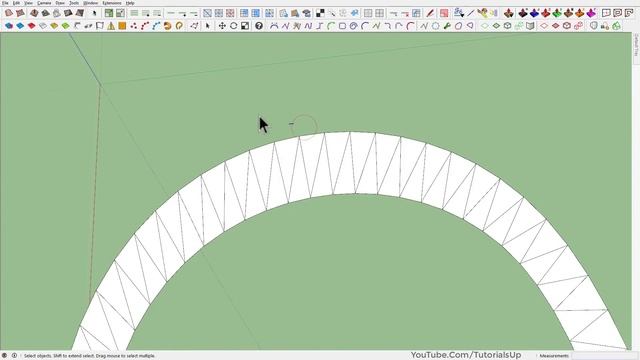Click the green wrench icon
Image resolution: width=640 pixels, height=360 pixels.
447,26
